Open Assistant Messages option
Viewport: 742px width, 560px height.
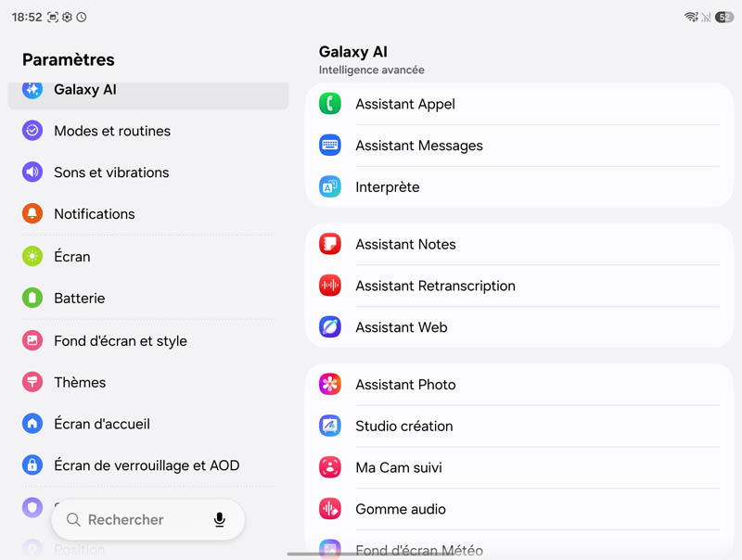pos(519,146)
